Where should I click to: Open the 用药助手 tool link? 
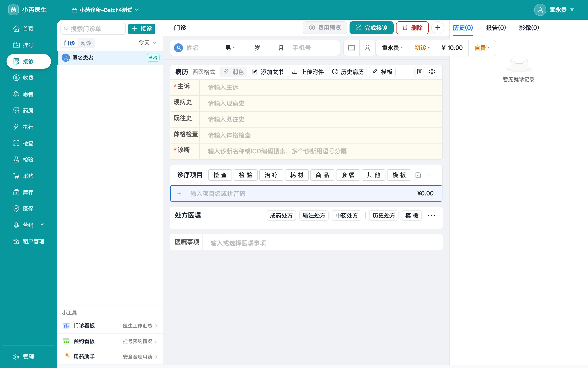[110, 357]
